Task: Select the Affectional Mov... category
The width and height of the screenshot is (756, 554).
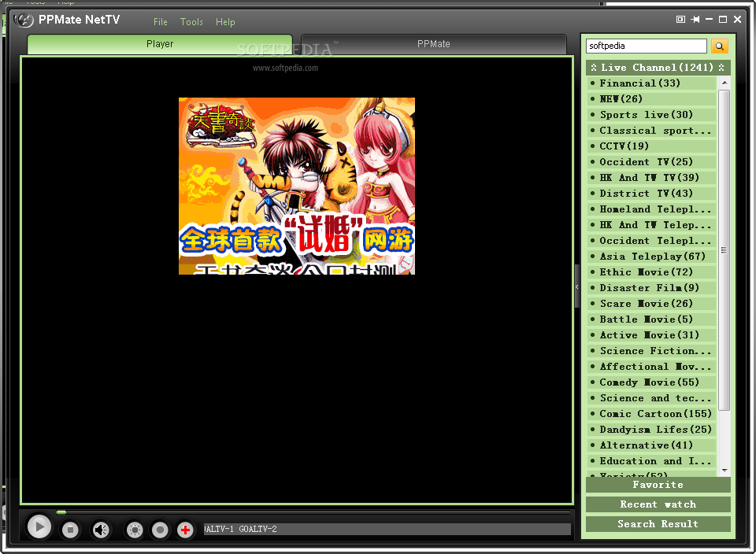Action: point(652,367)
